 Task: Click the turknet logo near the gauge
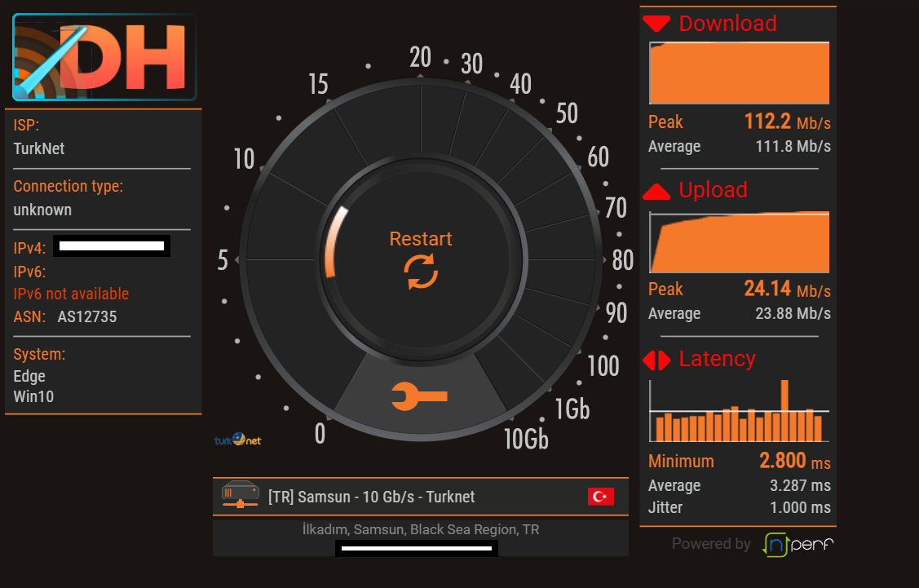pos(237,439)
